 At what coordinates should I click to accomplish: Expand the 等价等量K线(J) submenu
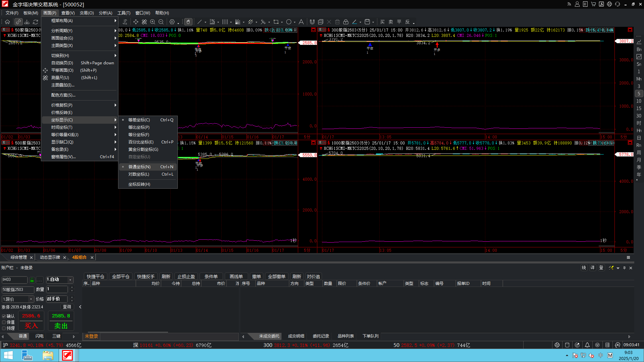pos(79,135)
